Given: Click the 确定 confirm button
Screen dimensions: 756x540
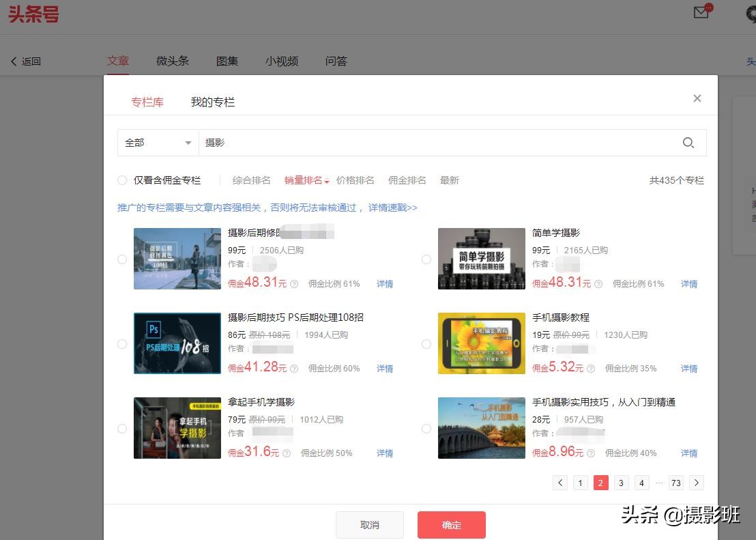Looking at the screenshot, I should [x=451, y=524].
